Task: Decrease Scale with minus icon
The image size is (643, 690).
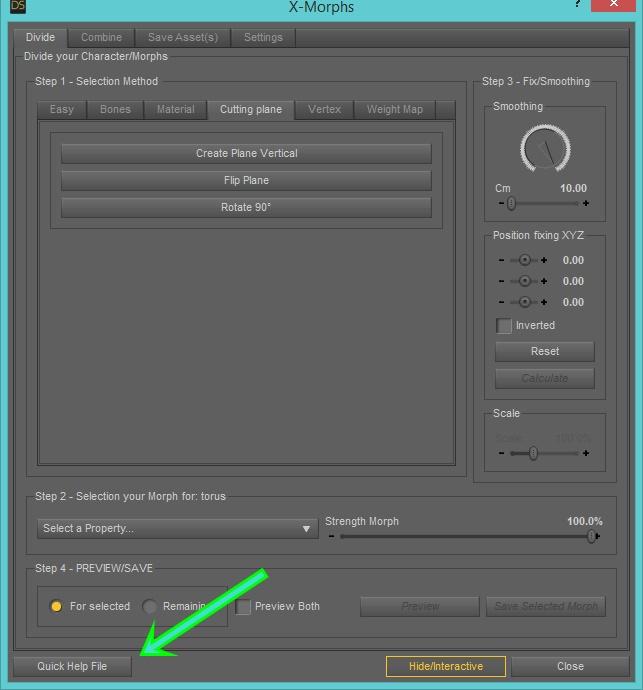Action: [501, 453]
